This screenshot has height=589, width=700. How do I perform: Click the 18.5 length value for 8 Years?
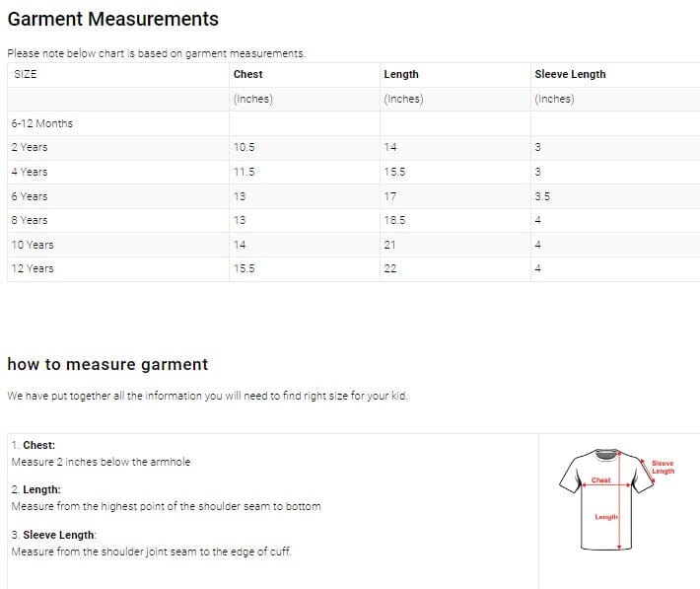(x=394, y=220)
